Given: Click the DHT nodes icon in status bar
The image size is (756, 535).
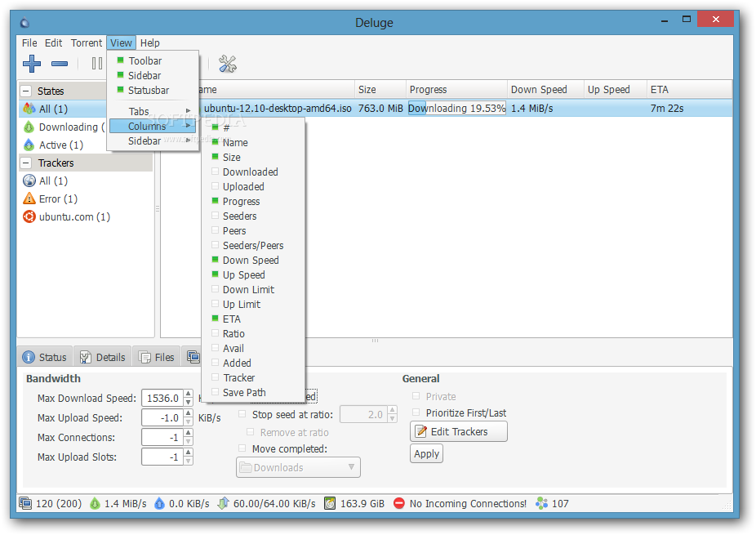Looking at the screenshot, I should click(541, 504).
